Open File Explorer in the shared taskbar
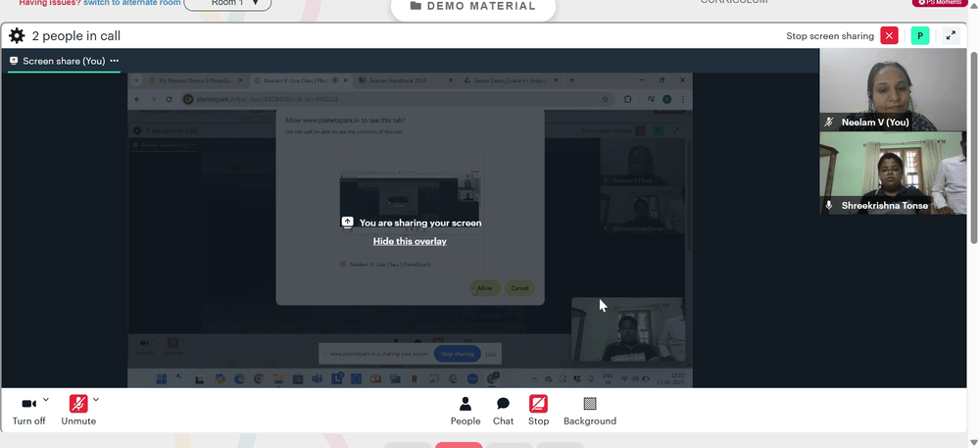Viewport: 980px width, 448px height. 278,378
